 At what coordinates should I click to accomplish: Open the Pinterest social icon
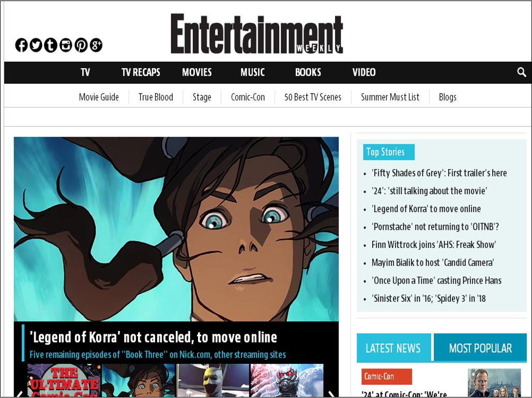pyautogui.click(x=81, y=45)
